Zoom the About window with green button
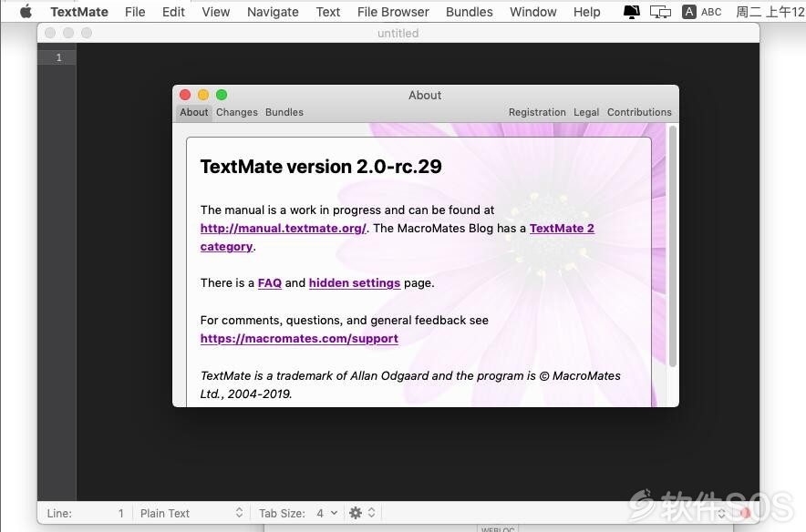This screenshot has width=806, height=532. [222, 95]
